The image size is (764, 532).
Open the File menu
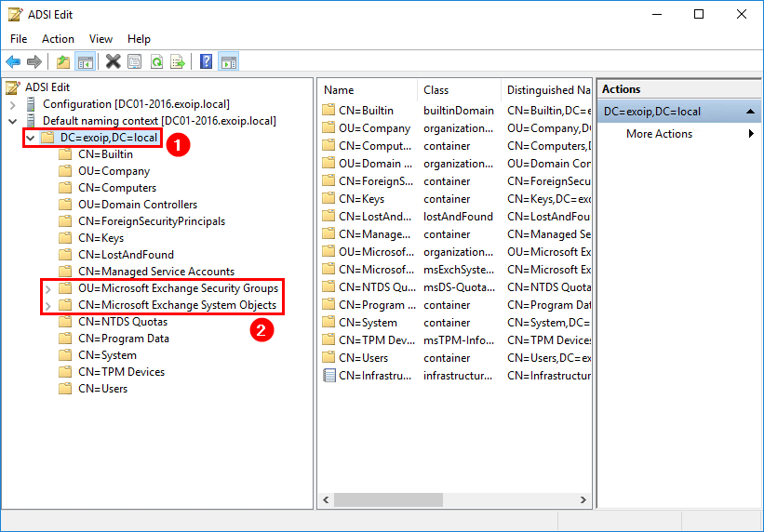(x=19, y=39)
